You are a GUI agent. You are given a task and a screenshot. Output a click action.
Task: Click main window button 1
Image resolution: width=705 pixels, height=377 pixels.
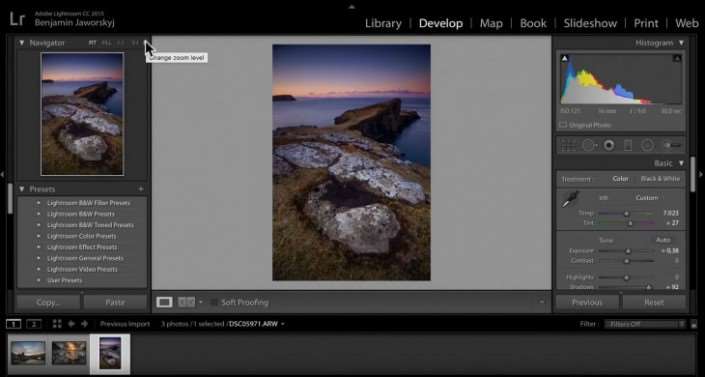pyautogui.click(x=13, y=324)
